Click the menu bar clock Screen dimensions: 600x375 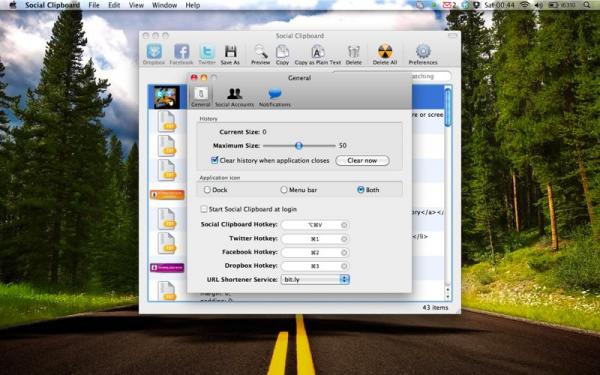click(499, 5)
